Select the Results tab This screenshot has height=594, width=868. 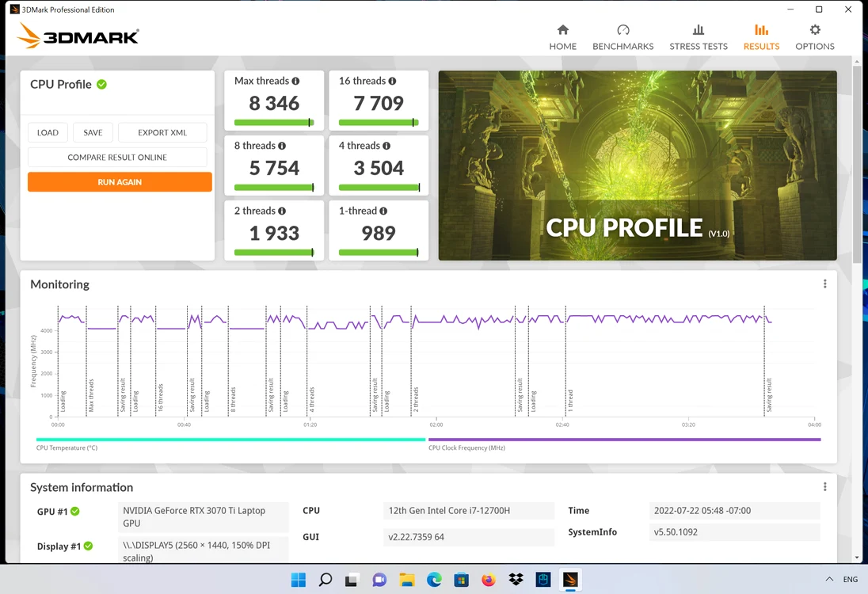(x=761, y=37)
